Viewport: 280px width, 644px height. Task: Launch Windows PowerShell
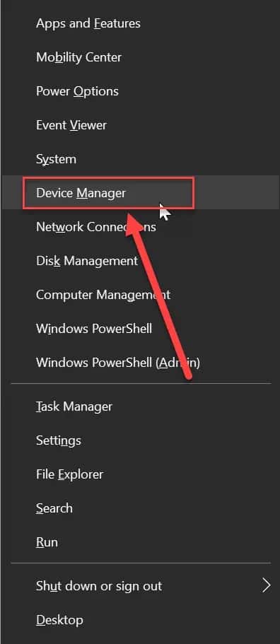140,329
